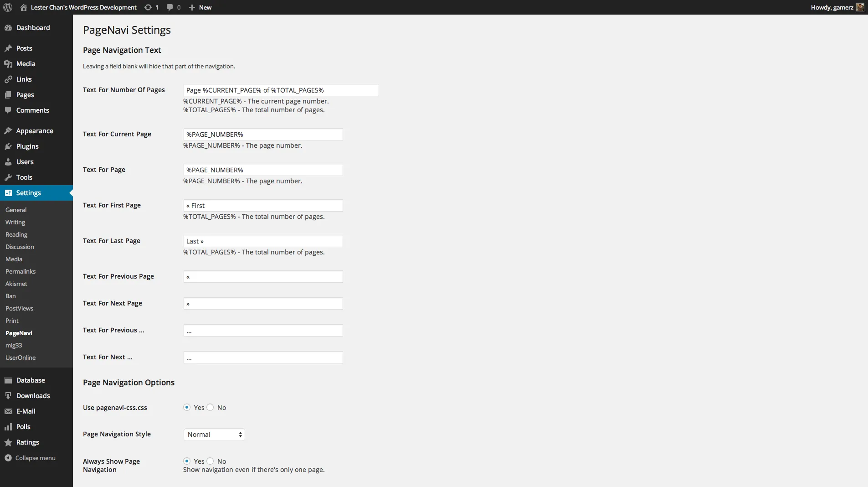Click the Settings sliders icon
Image resolution: width=868 pixels, height=487 pixels.
point(8,193)
